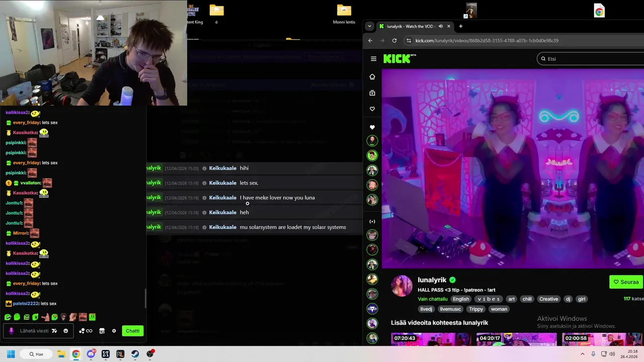Open the browse icon in Kick sidebar

tap(372, 93)
